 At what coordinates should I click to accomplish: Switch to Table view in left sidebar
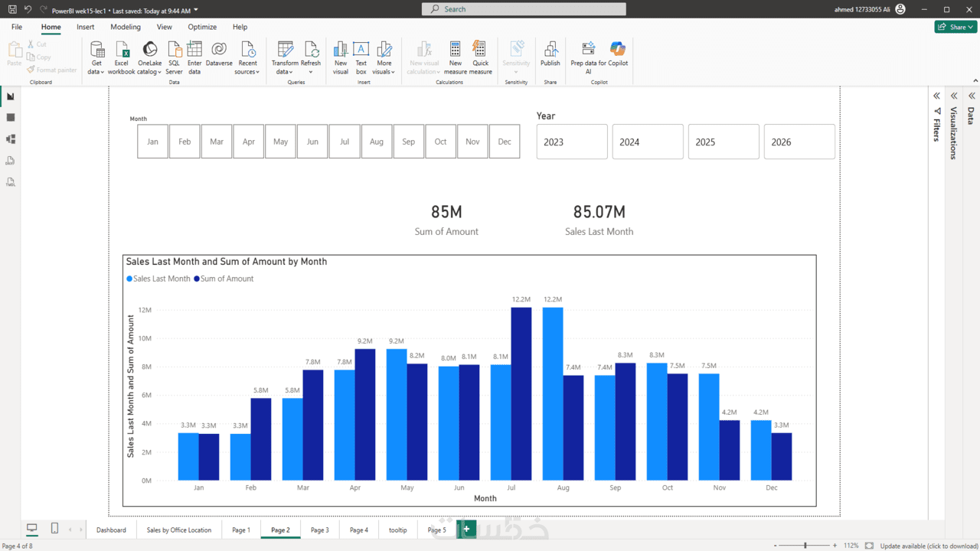11,118
